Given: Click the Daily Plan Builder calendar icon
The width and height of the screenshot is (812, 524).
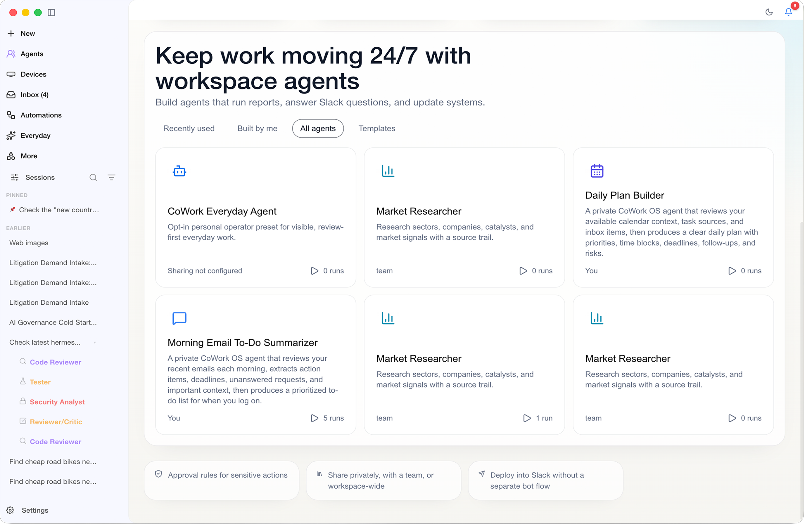Looking at the screenshot, I should pos(597,171).
